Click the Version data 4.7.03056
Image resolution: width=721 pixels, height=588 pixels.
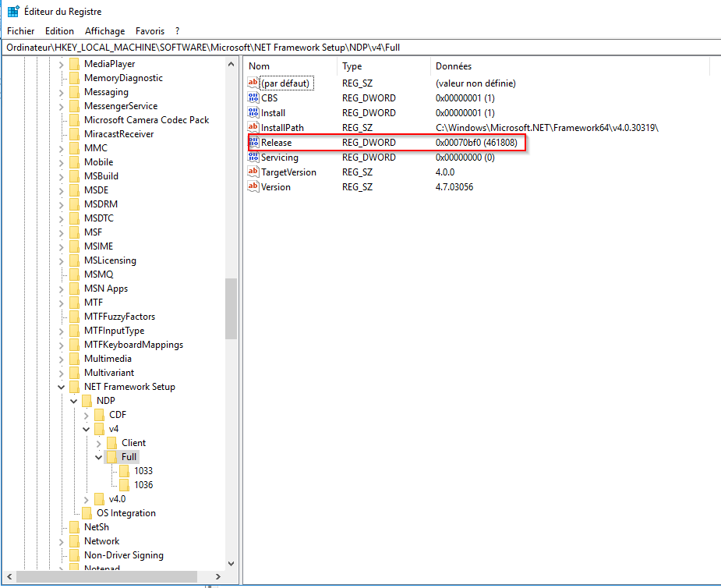[x=454, y=187]
